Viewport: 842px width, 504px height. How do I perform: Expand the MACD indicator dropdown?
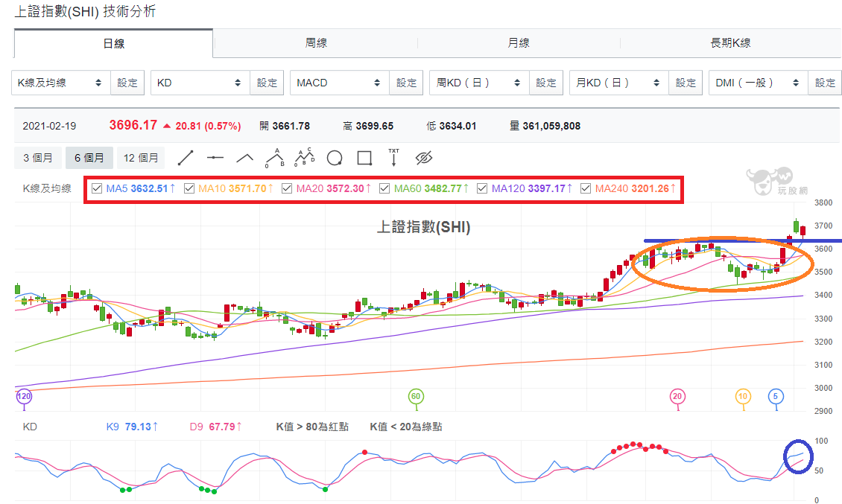[x=339, y=83]
